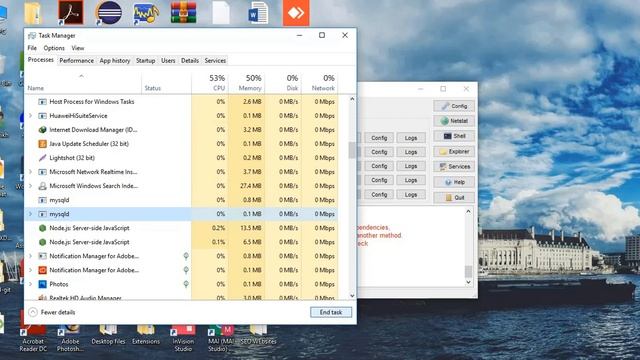Switch to the Details tab

(190, 60)
